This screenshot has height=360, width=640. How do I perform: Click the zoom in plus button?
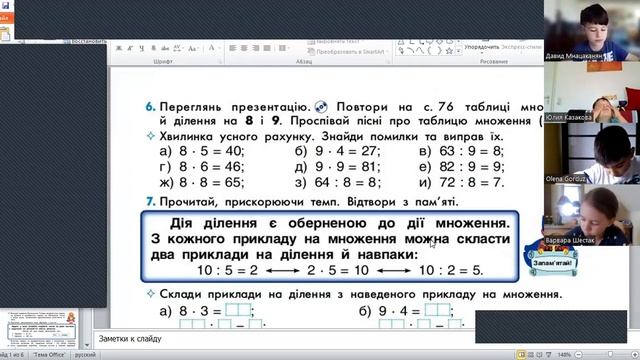click(x=635, y=355)
